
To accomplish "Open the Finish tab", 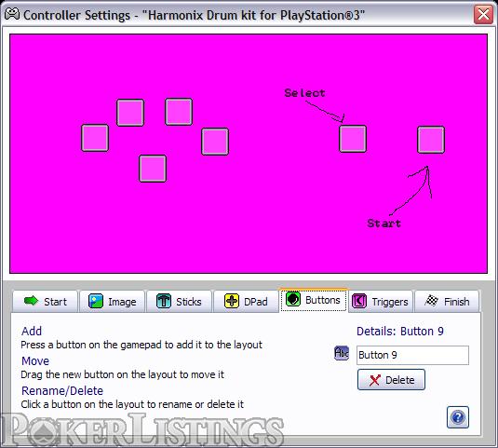I will click(x=447, y=301).
